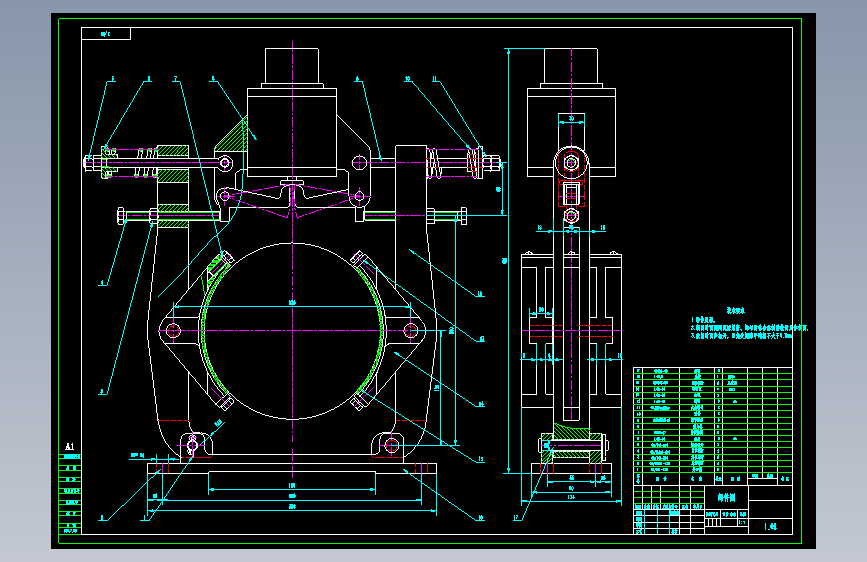Click the center of the large brake drum circle

coord(293,331)
